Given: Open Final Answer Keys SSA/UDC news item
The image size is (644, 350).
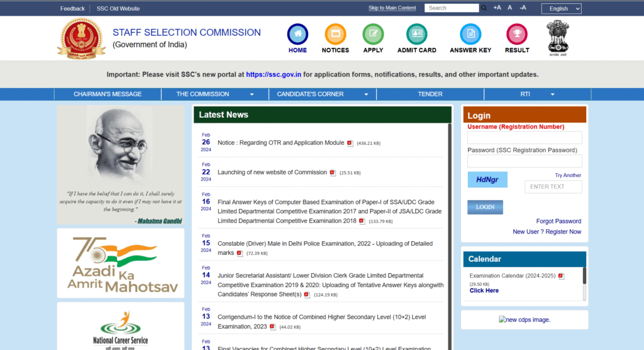Looking at the screenshot, I should pos(330,212).
